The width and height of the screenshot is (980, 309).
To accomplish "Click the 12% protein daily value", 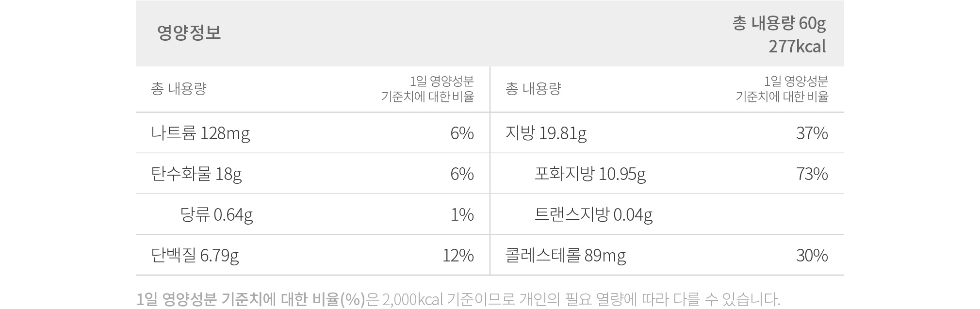I will tap(458, 256).
